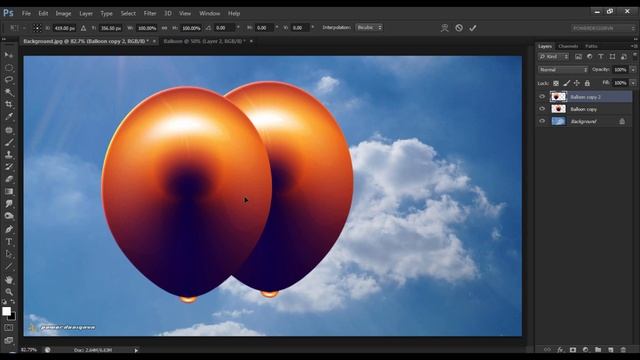Click the rotation angle field

[x=224, y=28]
